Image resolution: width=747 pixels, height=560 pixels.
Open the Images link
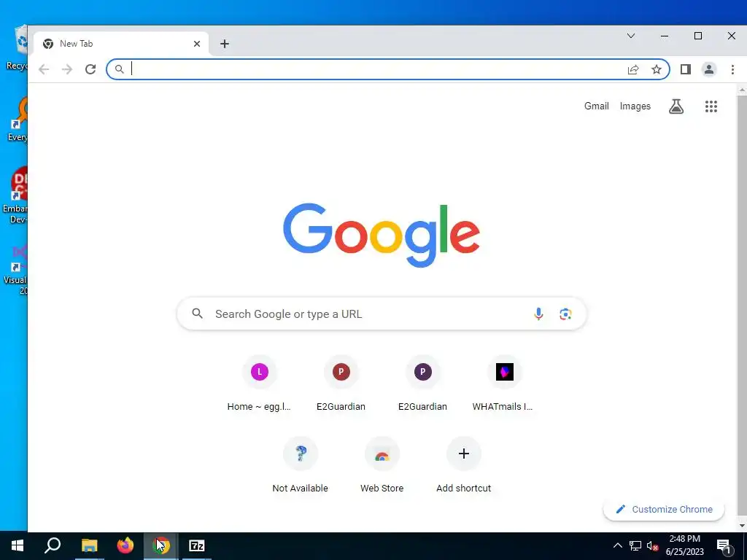[635, 106]
